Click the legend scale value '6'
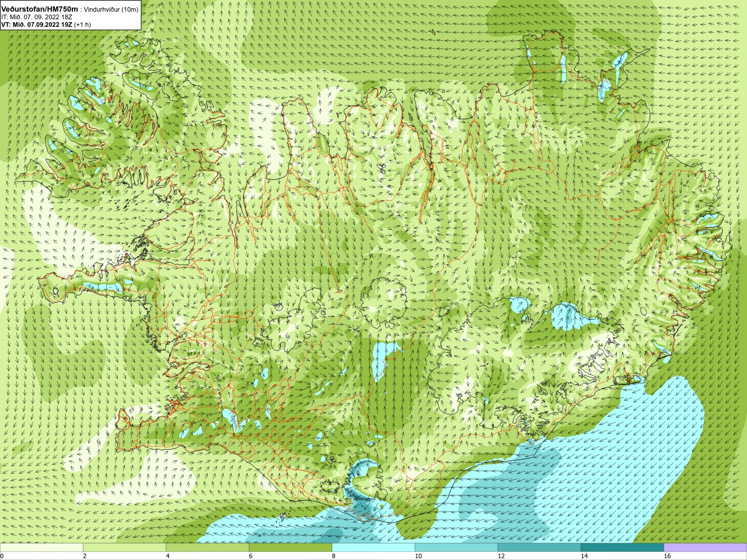 tap(250, 556)
